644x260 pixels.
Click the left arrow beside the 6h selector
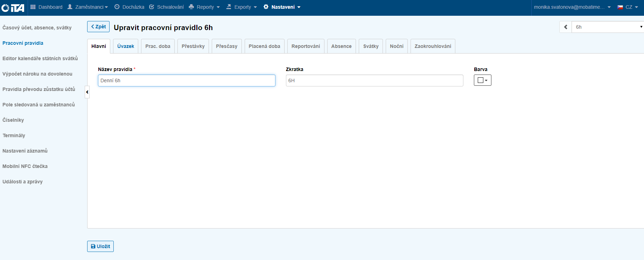[566, 27]
